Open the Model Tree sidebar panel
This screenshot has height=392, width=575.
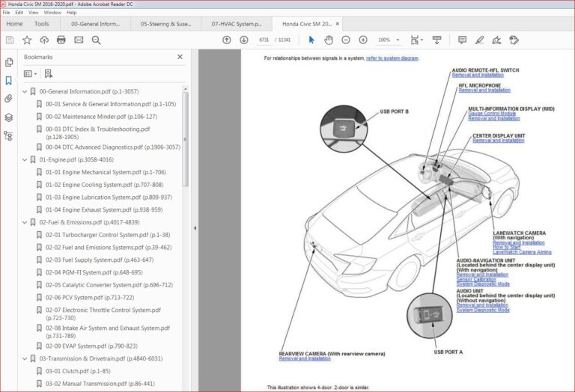(x=9, y=136)
